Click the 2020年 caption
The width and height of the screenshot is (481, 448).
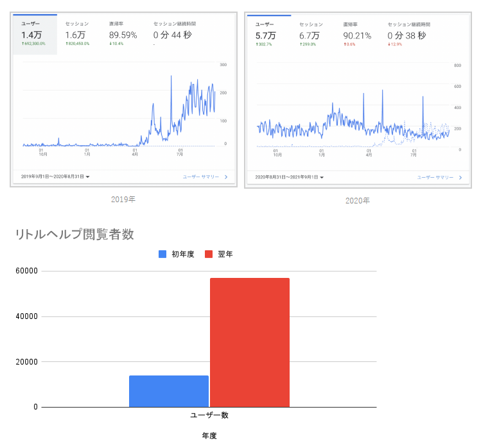[x=358, y=201]
